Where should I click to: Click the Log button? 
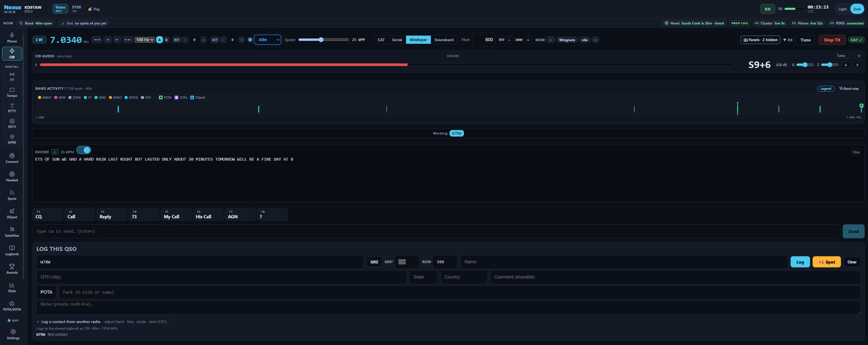pos(800,262)
